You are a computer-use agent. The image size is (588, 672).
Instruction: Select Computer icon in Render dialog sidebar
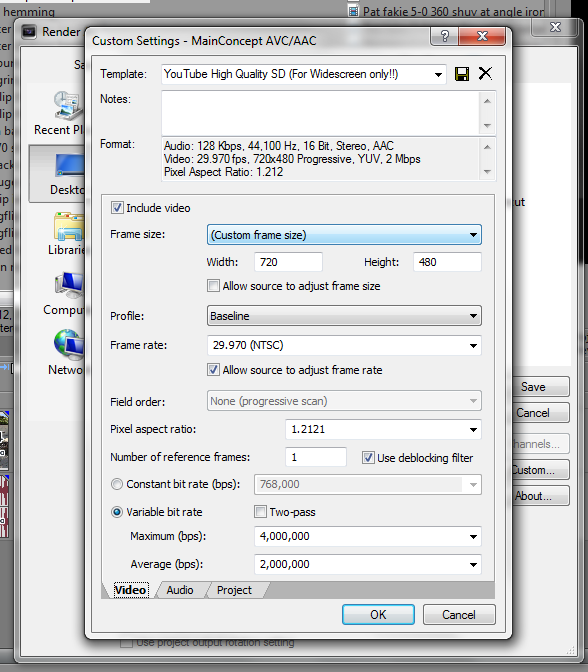coord(69,285)
